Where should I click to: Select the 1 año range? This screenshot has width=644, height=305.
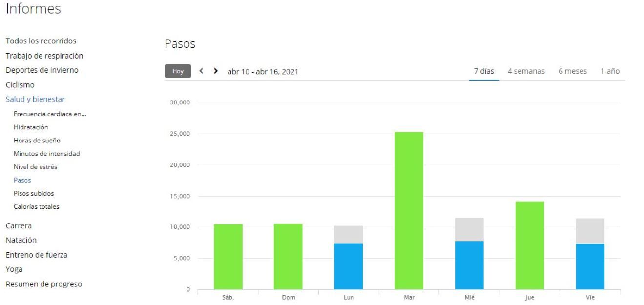(610, 71)
